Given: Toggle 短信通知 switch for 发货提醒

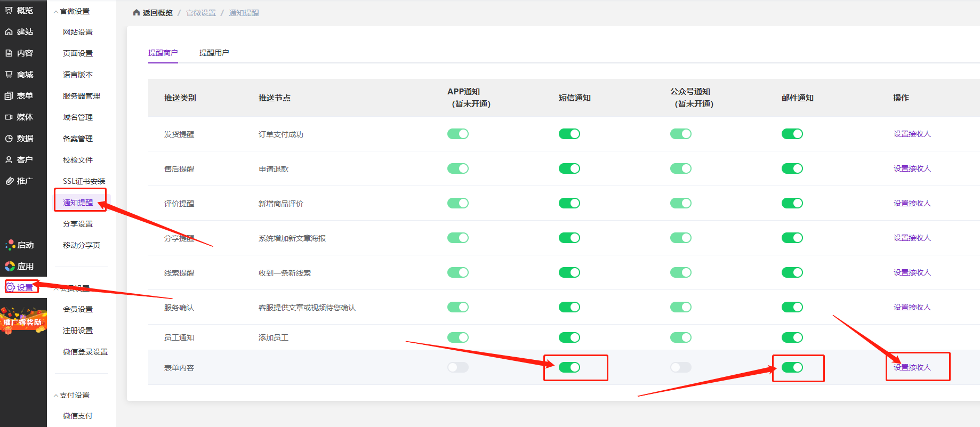Looking at the screenshot, I should point(569,134).
